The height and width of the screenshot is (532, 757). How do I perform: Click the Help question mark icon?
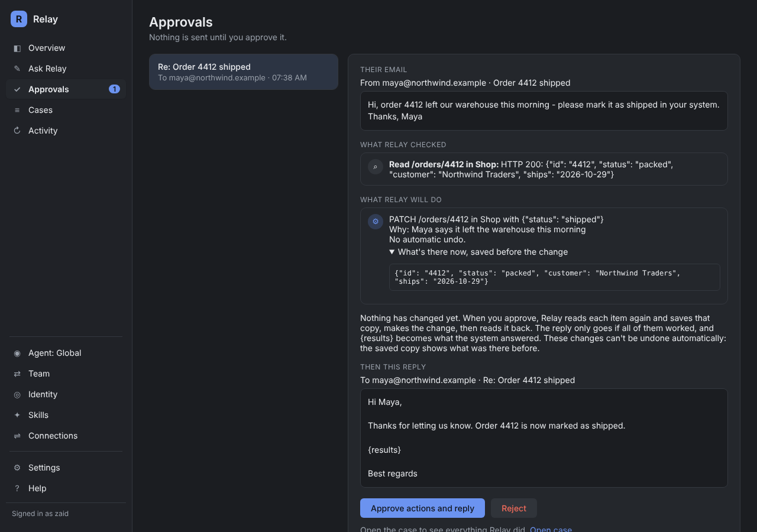tap(17, 488)
